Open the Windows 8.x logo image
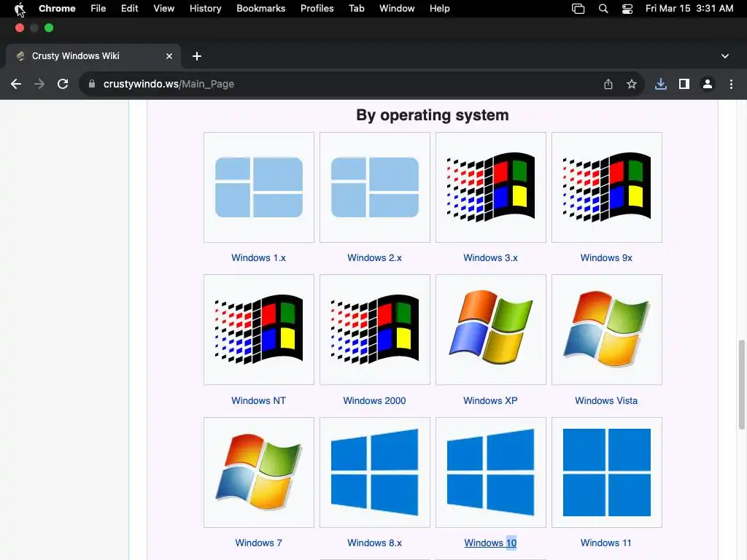Viewport: 747px width, 560px height. pyautogui.click(x=374, y=472)
